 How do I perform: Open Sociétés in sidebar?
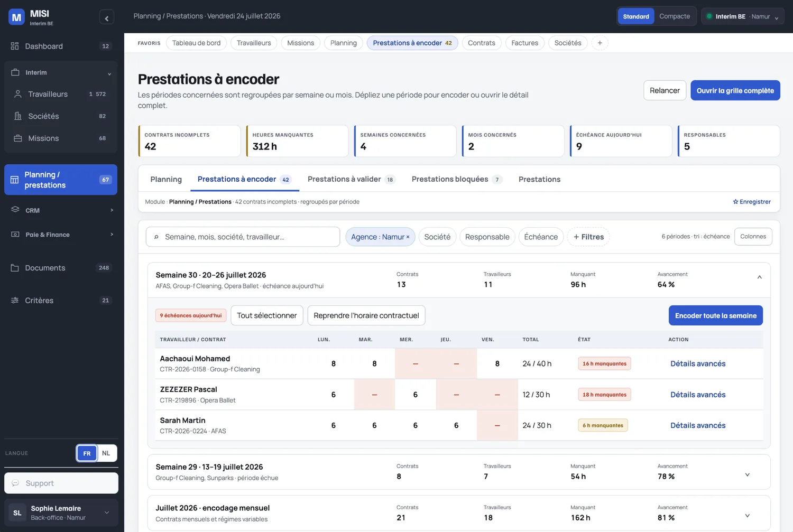(x=61, y=116)
